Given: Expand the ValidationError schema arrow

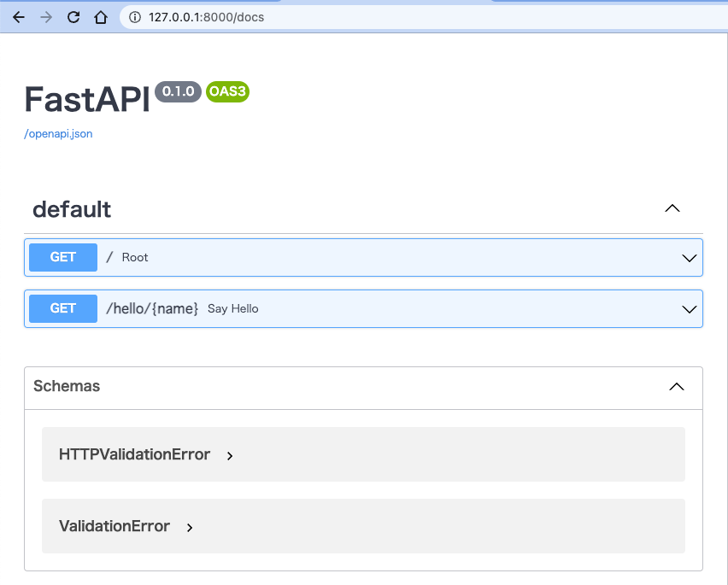Looking at the screenshot, I should tap(190, 528).
